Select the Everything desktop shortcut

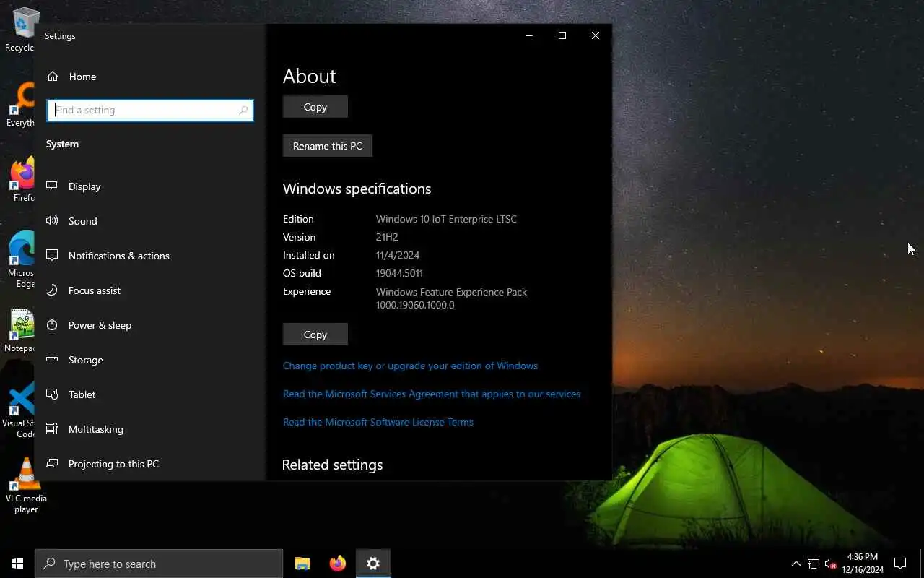pos(20,104)
